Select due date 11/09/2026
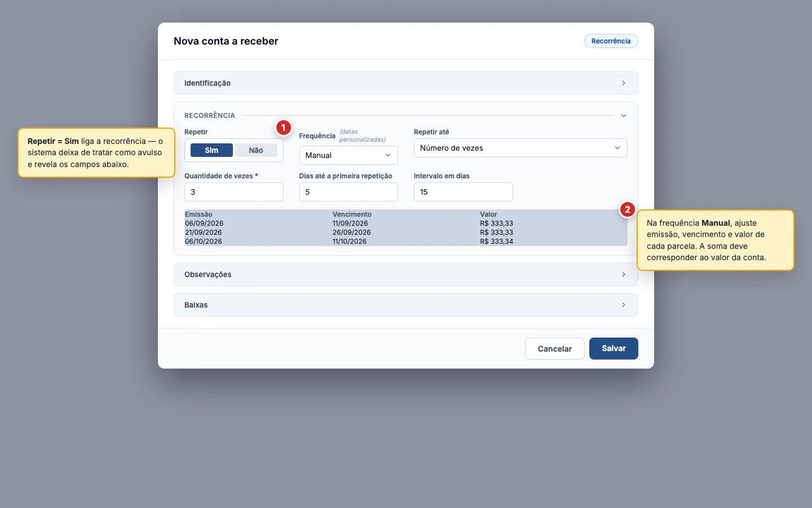The image size is (812, 508). 350,224
